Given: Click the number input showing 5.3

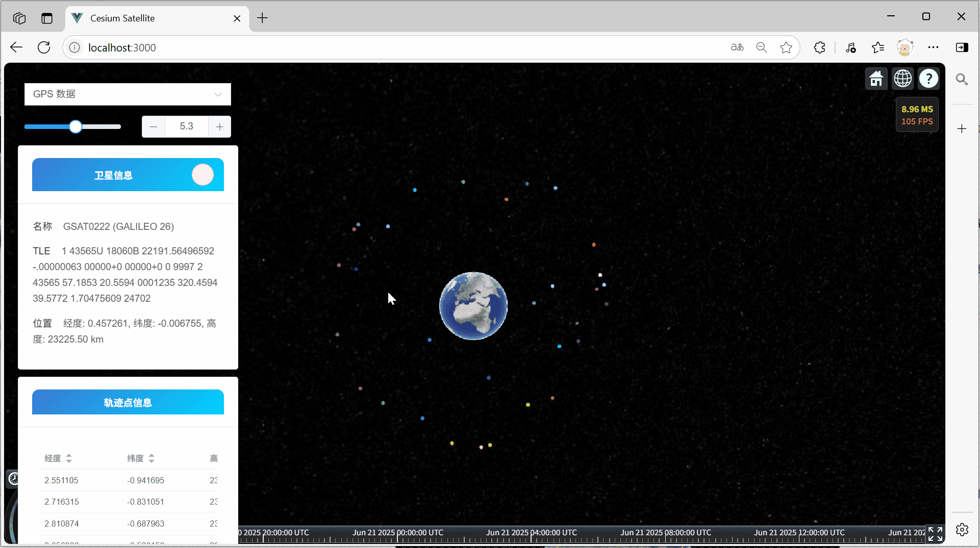Looking at the screenshot, I should click(x=187, y=126).
